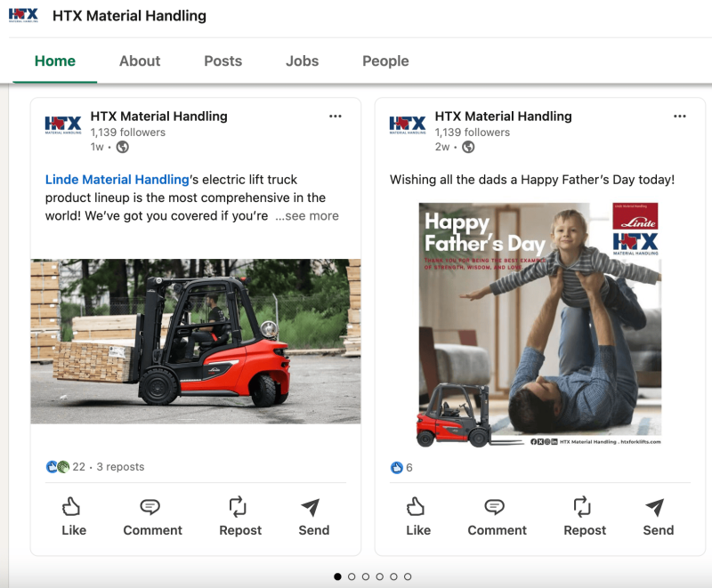The width and height of the screenshot is (712, 588).
Task: Repost the Father's Day post
Action: [x=585, y=517]
